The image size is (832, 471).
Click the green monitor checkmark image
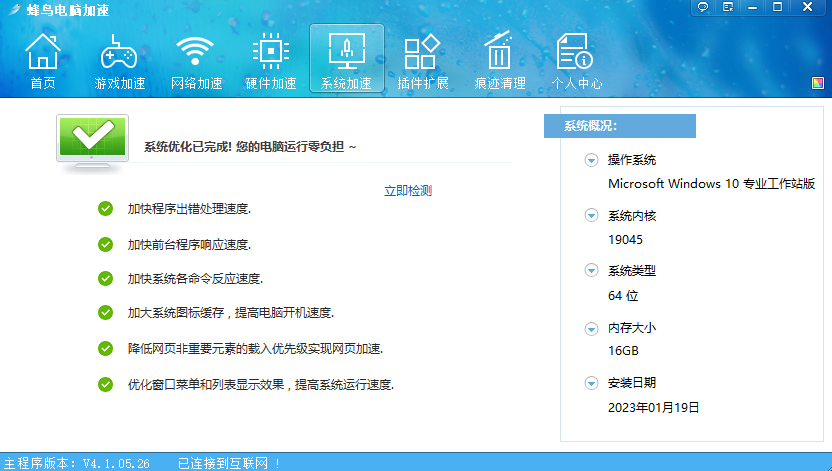coord(92,143)
